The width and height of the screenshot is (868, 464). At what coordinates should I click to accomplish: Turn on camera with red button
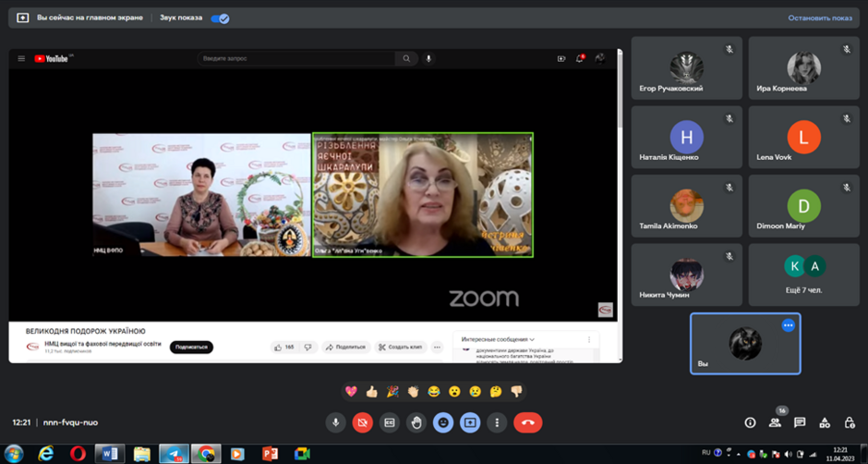(363, 422)
